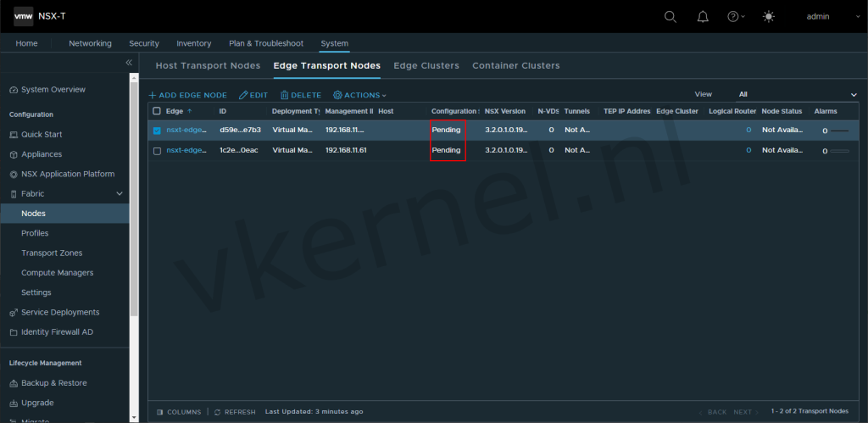Click management IP 192.168.11.61

click(346, 150)
